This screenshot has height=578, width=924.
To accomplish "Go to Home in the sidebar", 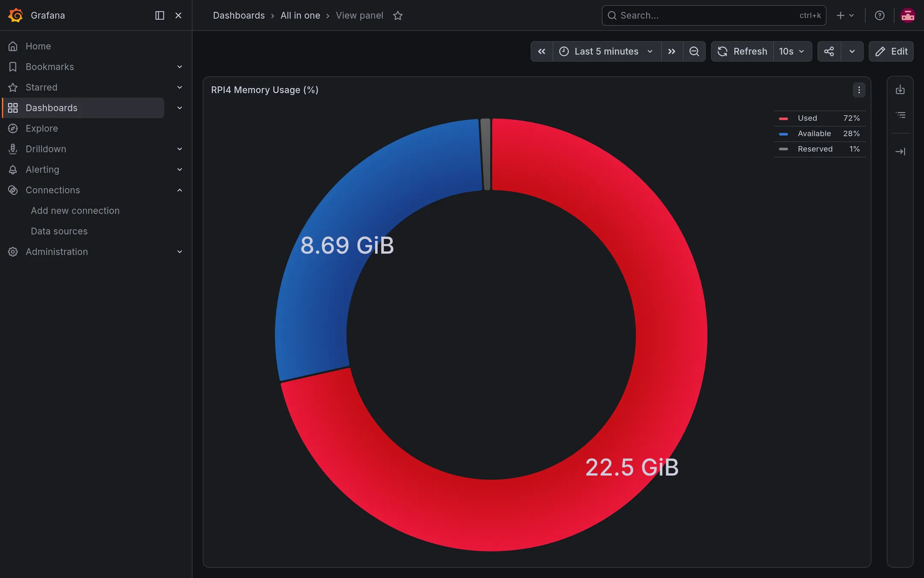I will click(38, 46).
